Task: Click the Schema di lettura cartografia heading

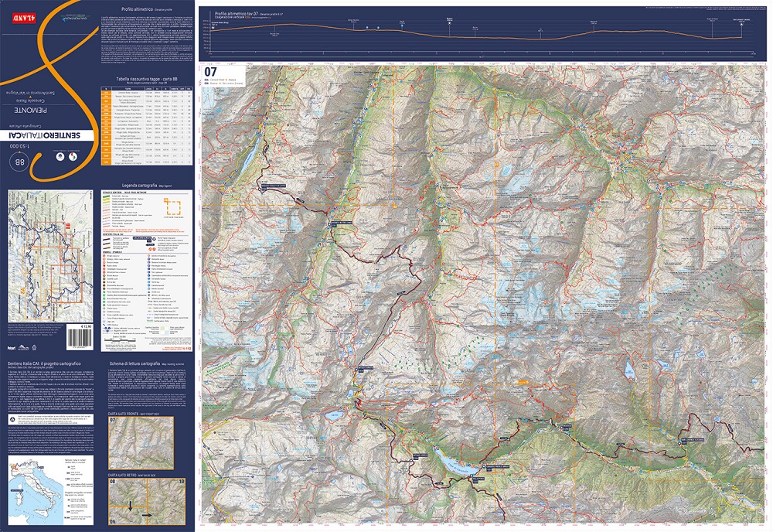Action: coord(141,363)
